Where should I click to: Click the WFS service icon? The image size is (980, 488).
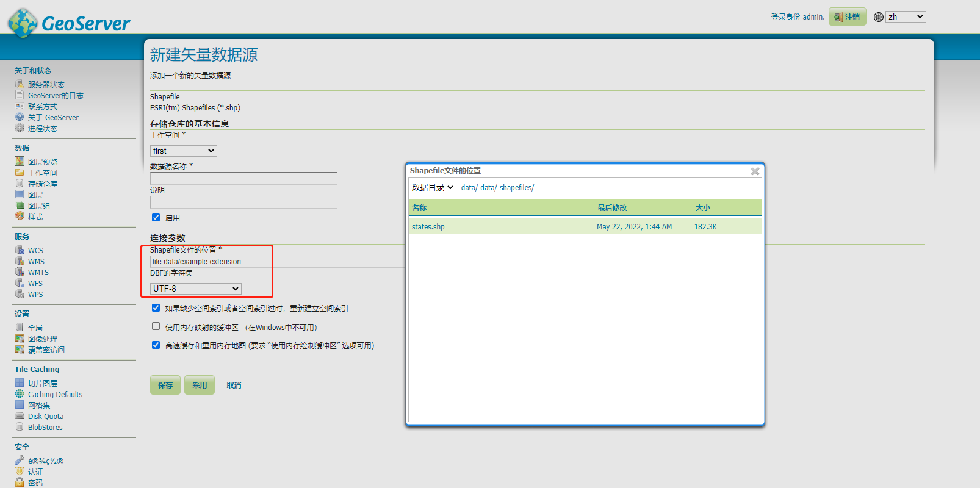tap(20, 283)
